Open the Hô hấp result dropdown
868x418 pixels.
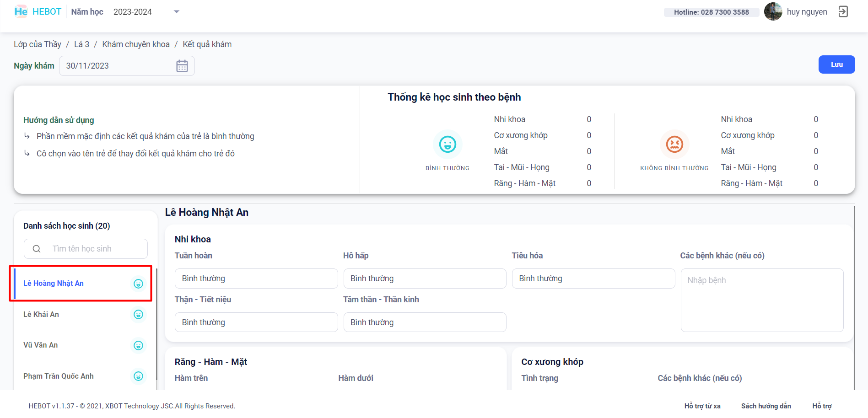(424, 279)
